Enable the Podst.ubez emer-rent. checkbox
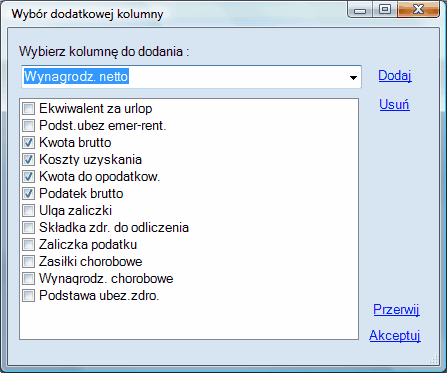 point(28,126)
